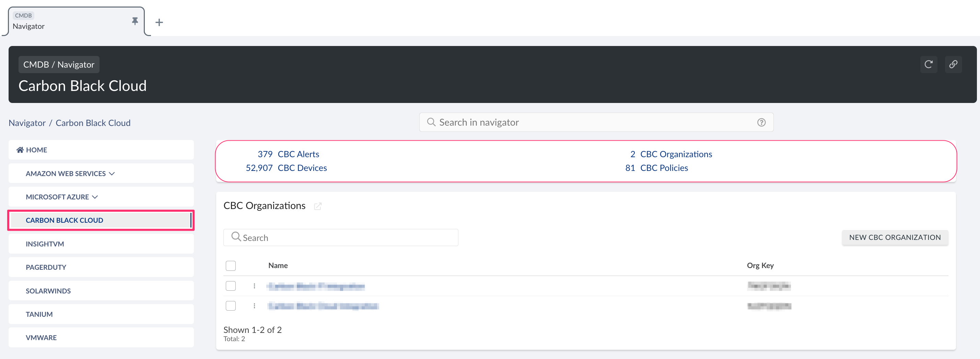Open CBC Organizations in a new window

tap(318, 206)
